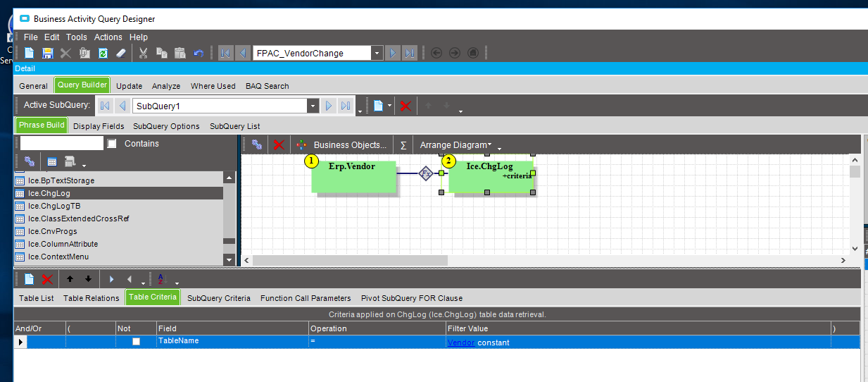Open the SubQuery Criteria tab
Viewport: 868px width, 382px height.
tap(219, 298)
